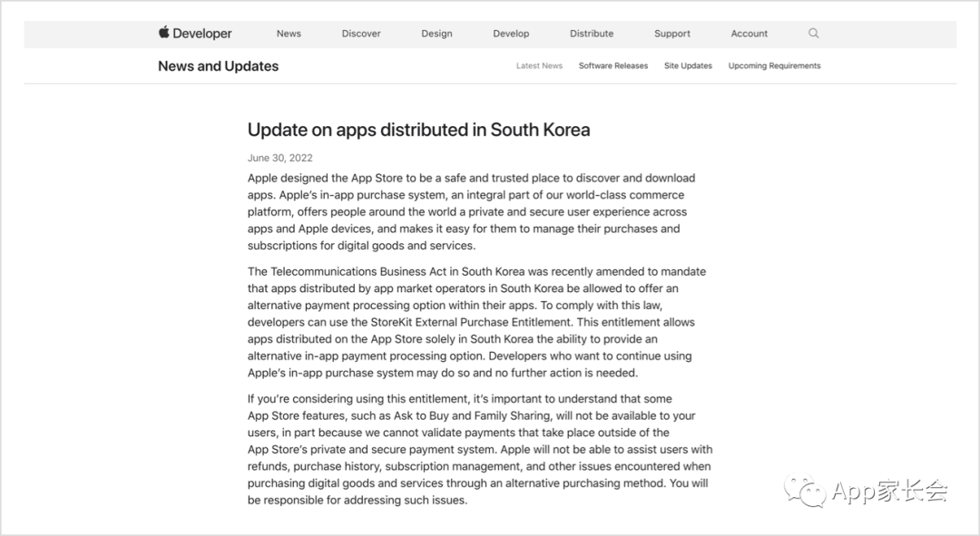Click Account in the top navigation
The image size is (980, 536).
(x=750, y=34)
